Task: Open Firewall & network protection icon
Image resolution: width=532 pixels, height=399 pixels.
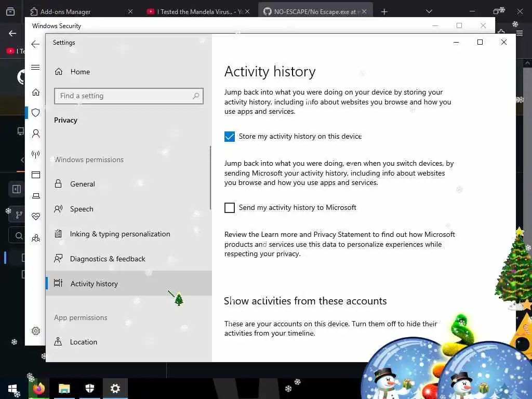Action: tap(36, 154)
